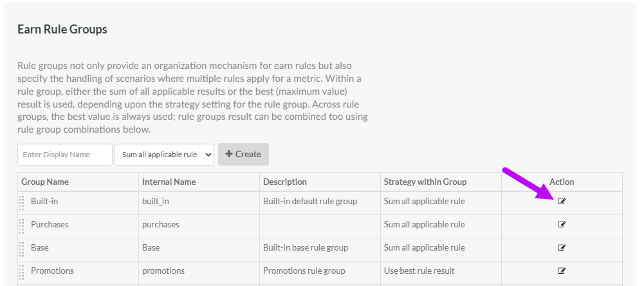Edit the Built-in rule group
This screenshot has width=644, height=286.
(x=562, y=202)
